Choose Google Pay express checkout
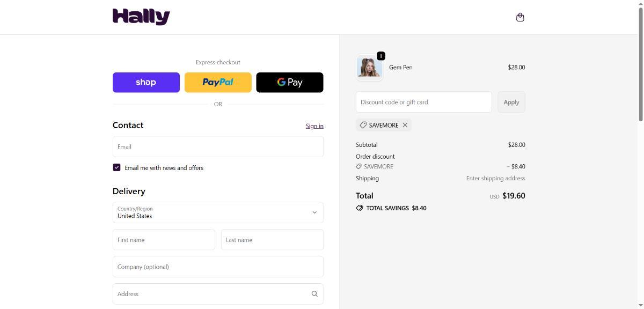The width and height of the screenshot is (644, 309). (290, 82)
